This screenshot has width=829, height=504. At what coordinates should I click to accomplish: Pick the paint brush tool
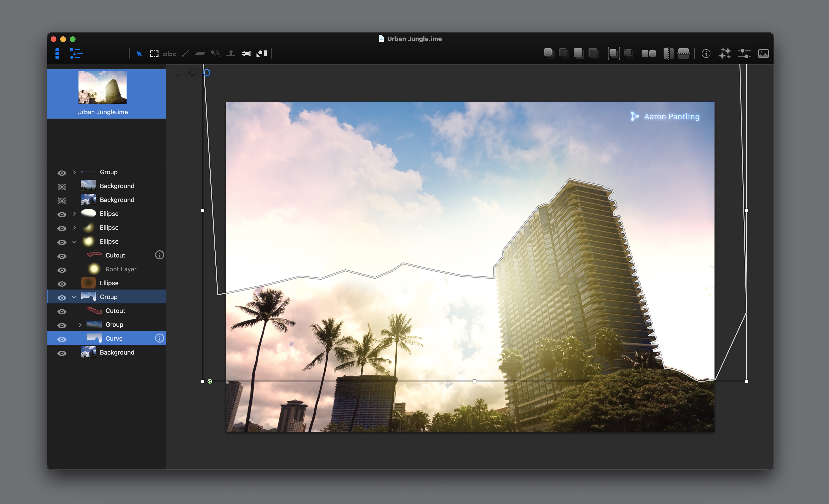(185, 54)
